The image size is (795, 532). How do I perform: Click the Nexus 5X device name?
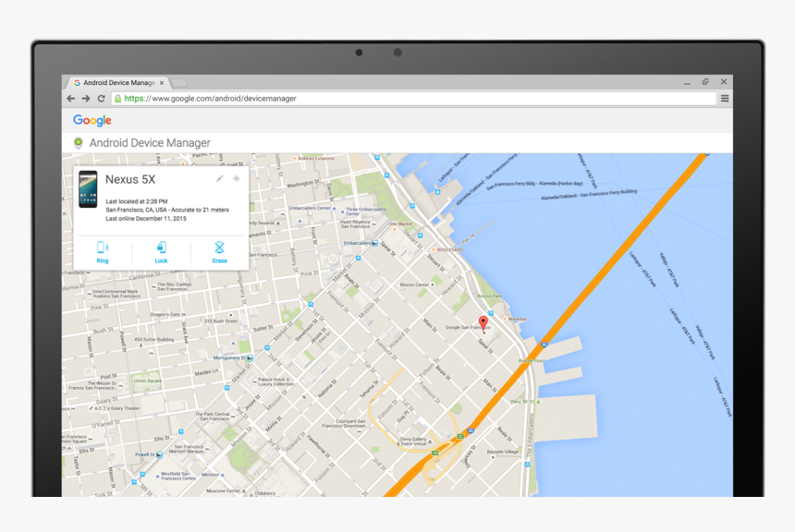click(130, 179)
